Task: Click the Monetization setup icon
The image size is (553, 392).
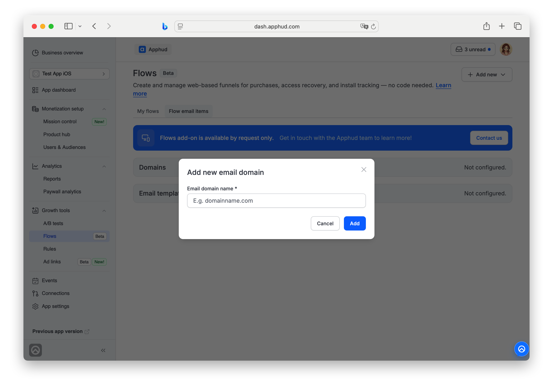Action: pos(35,109)
